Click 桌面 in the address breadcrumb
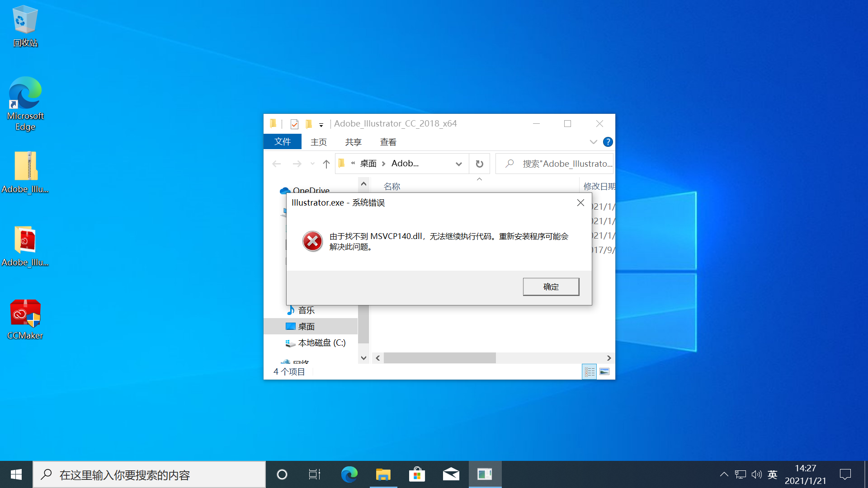 click(x=368, y=164)
